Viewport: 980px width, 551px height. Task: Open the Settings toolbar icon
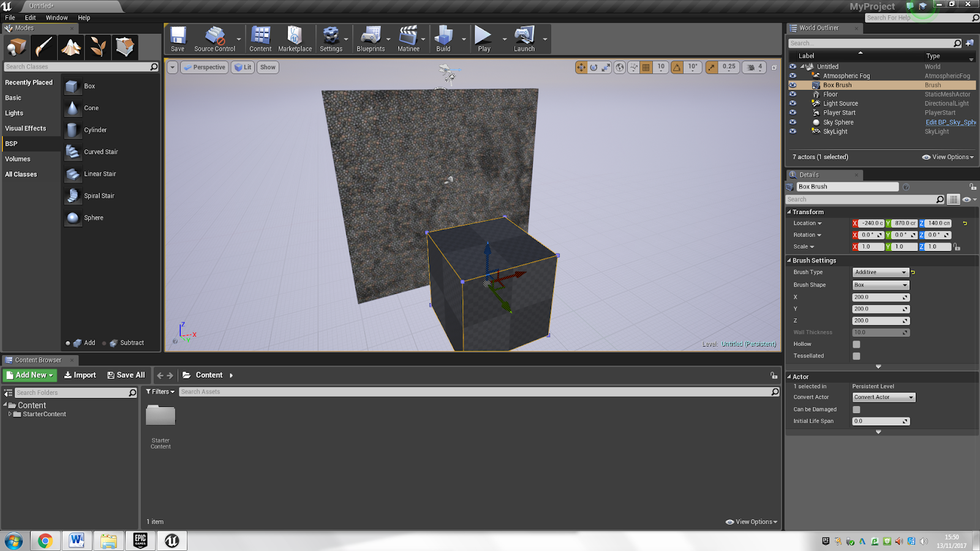[331, 39]
